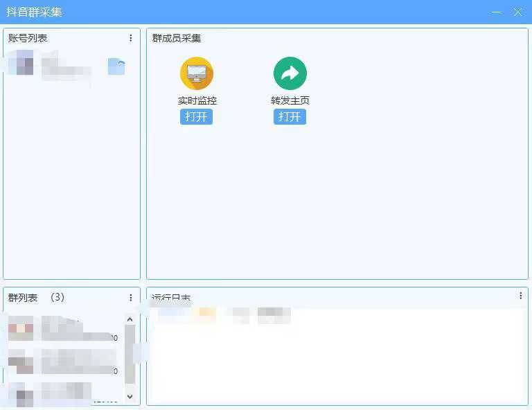Open the 群列表 three-dot options menu
The image size is (532, 410).
pyautogui.click(x=131, y=298)
